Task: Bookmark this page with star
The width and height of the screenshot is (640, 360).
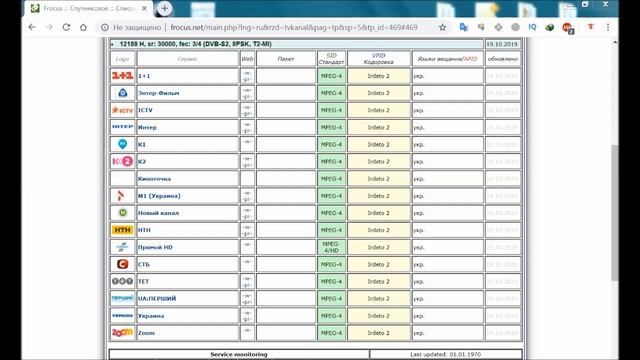Action: click(x=442, y=27)
